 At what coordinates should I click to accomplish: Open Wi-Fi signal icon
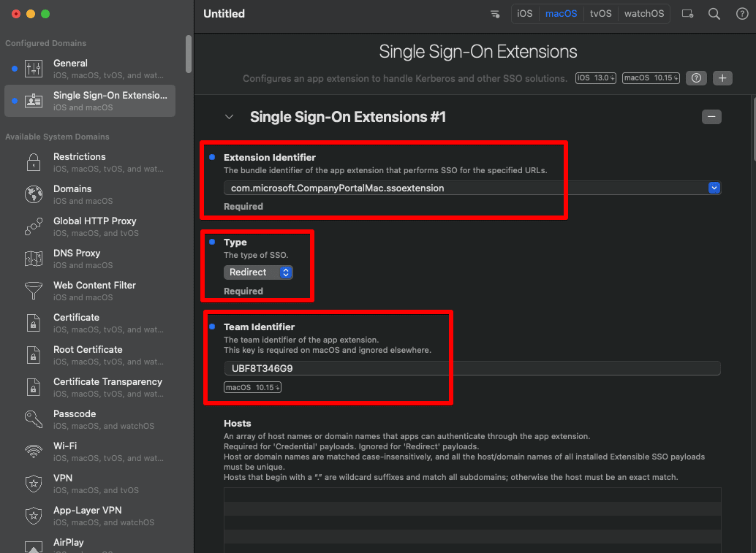34,451
